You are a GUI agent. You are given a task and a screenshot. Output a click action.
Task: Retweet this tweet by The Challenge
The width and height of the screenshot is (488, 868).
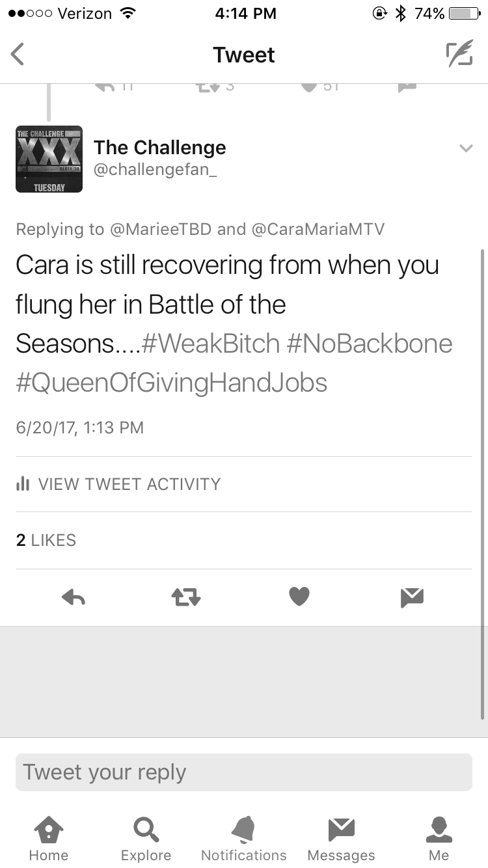tap(186, 597)
